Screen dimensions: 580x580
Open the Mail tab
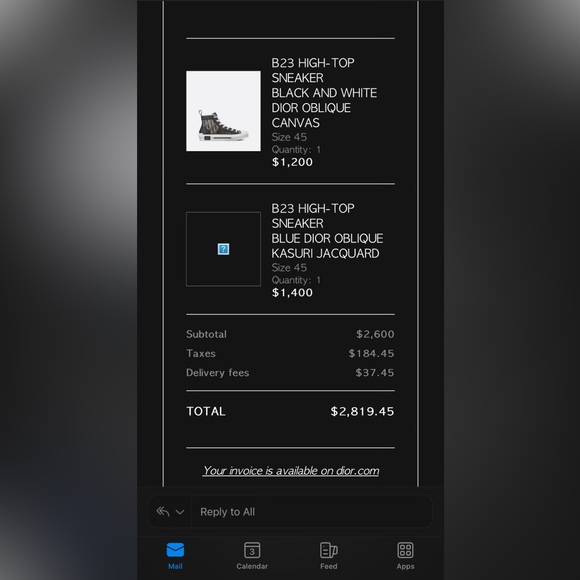[175, 556]
